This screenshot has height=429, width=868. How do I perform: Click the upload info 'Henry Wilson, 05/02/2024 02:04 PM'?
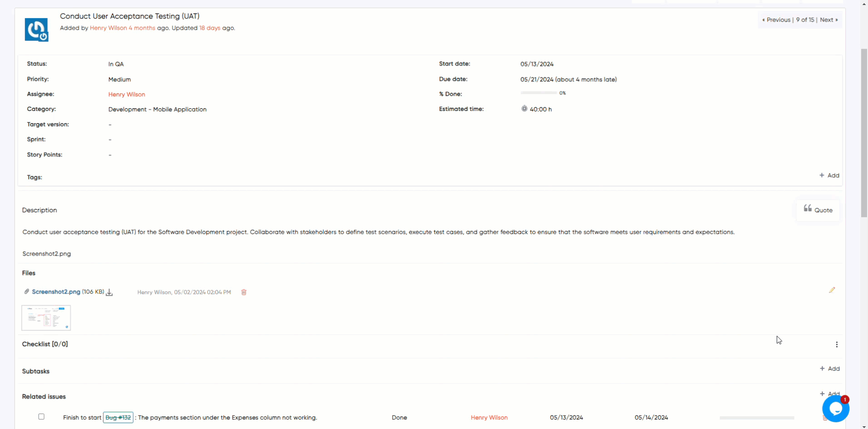(x=184, y=292)
